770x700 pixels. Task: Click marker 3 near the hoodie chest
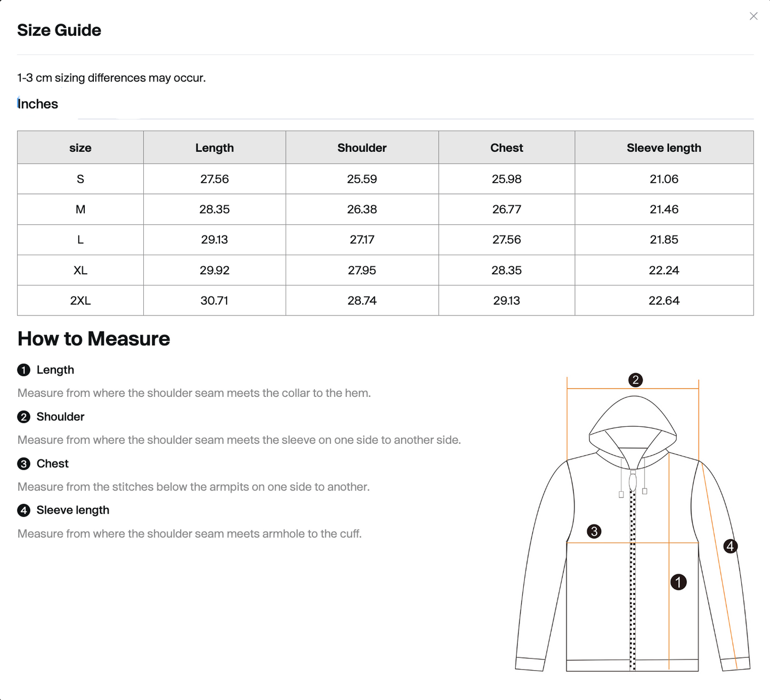point(595,531)
